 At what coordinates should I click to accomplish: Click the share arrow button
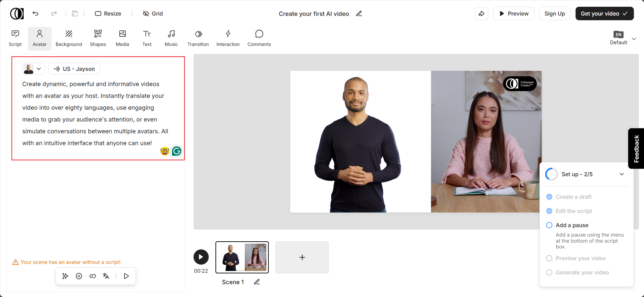pyautogui.click(x=481, y=13)
